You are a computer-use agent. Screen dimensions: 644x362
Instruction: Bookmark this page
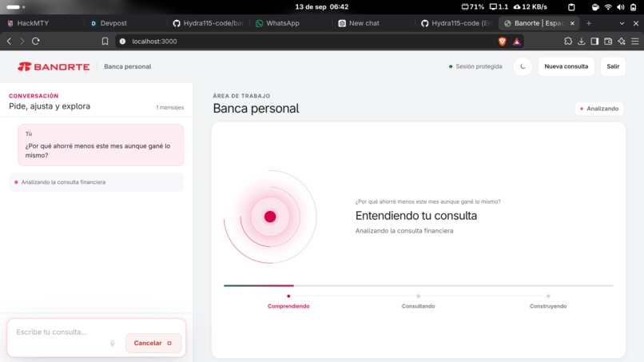105,41
